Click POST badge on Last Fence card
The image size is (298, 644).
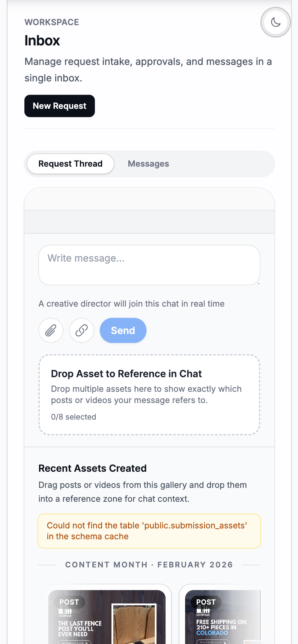(x=69, y=602)
